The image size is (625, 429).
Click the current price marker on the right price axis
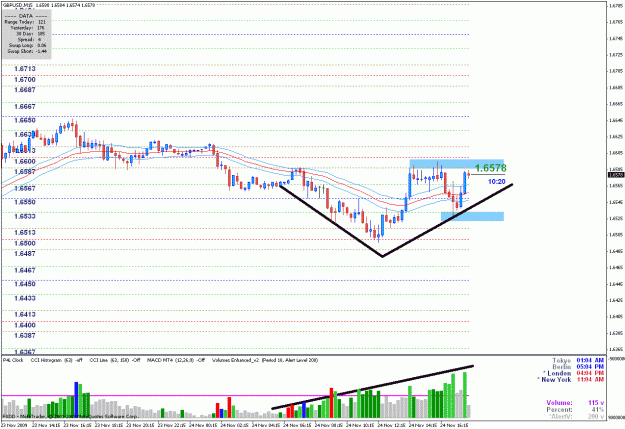[x=616, y=175]
